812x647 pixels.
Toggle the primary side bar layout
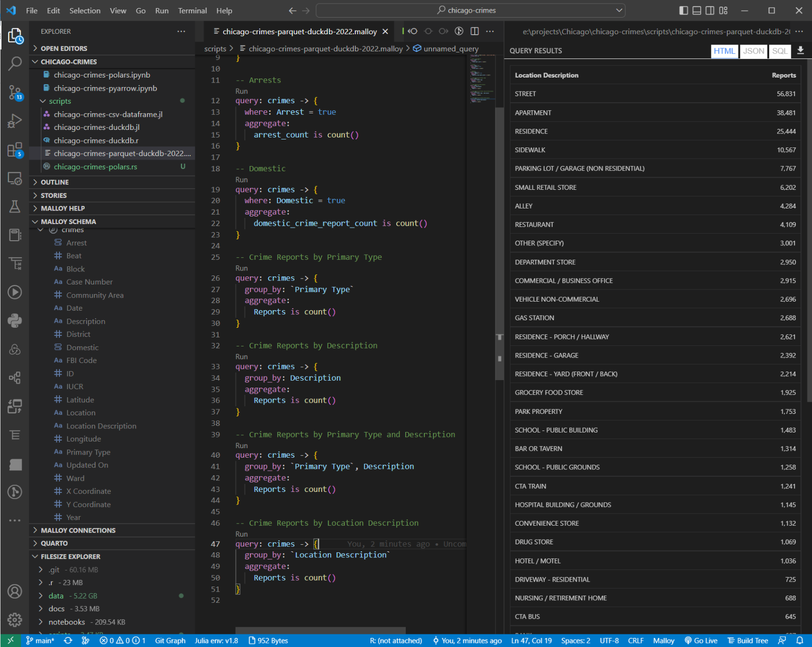[x=683, y=11]
